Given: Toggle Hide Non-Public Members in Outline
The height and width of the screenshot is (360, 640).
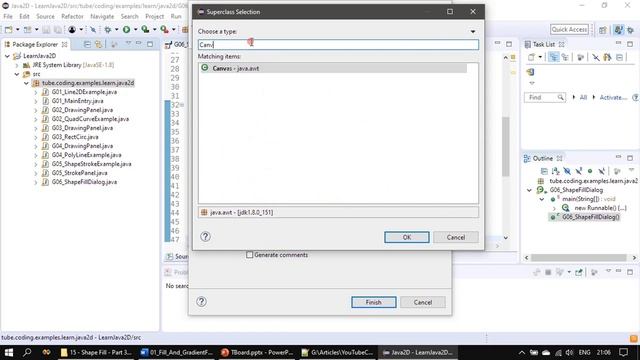Looking at the screenshot, I should coord(590,171).
